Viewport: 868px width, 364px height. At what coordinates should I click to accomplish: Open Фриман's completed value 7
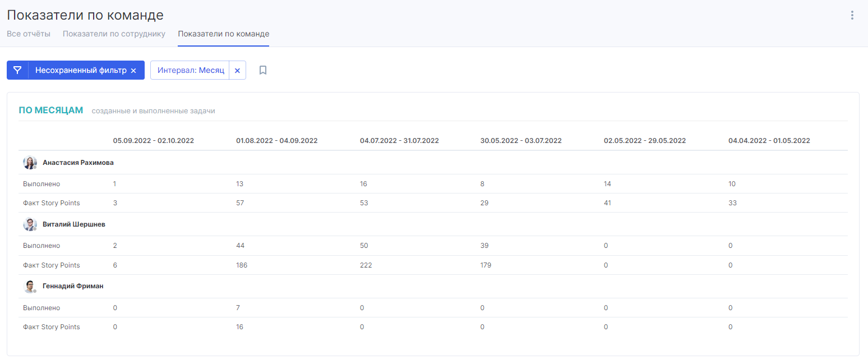(x=238, y=308)
